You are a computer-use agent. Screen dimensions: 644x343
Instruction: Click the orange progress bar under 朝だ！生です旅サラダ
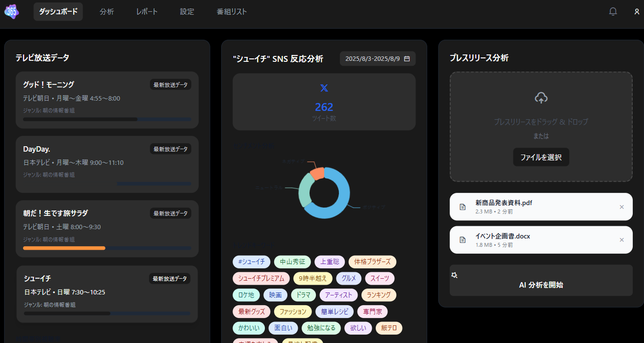[64, 248]
